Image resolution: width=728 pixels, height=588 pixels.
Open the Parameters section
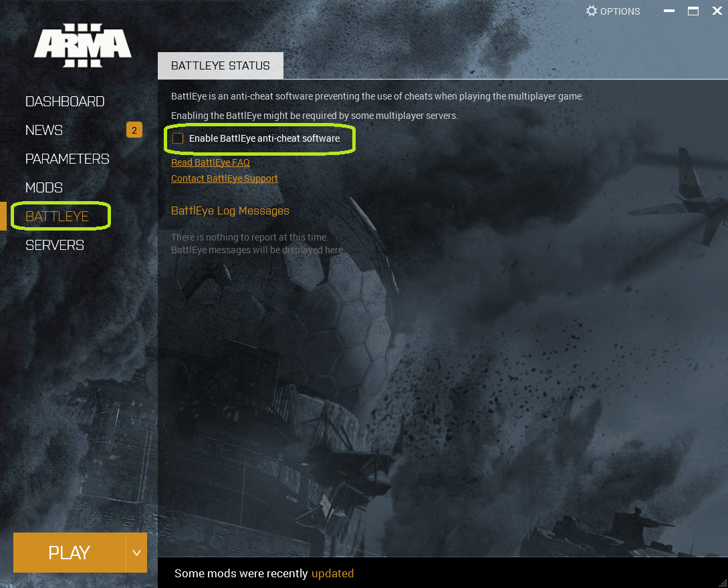[68, 159]
